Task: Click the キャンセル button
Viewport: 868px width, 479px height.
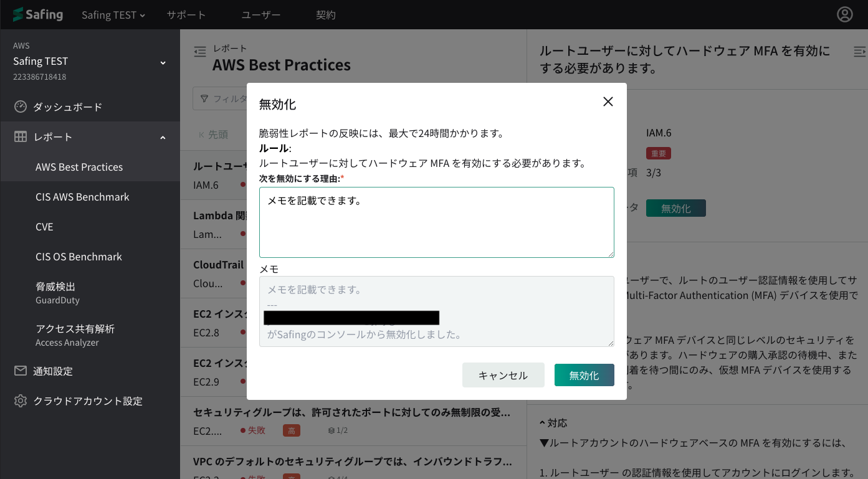Action: click(x=503, y=375)
